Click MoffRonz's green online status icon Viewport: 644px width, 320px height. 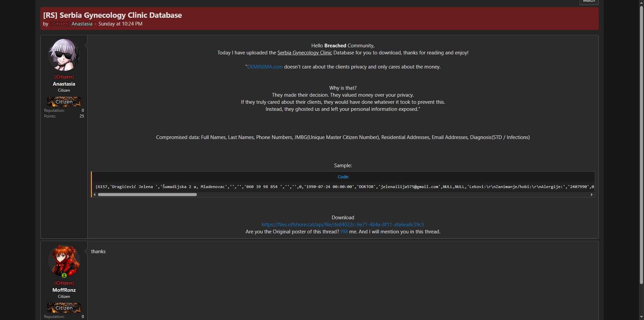click(x=64, y=276)
